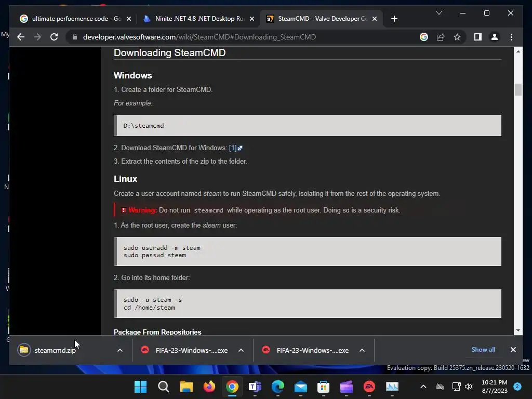
Task: Close the Ninite .NET tab
Action: pos(252,19)
